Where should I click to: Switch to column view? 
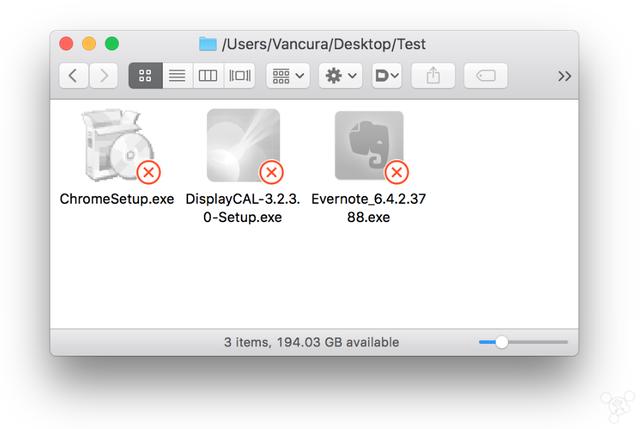pyautogui.click(x=208, y=76)
